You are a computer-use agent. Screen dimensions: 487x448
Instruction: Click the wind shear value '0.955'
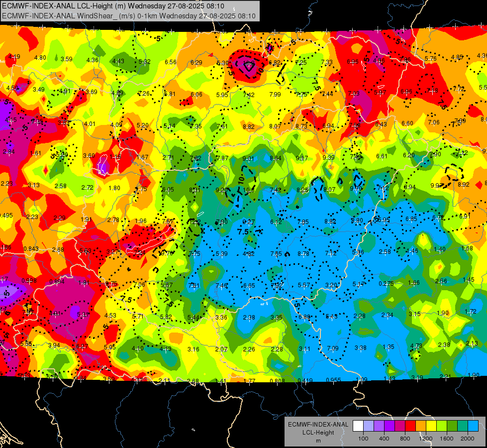coord(334,380)
